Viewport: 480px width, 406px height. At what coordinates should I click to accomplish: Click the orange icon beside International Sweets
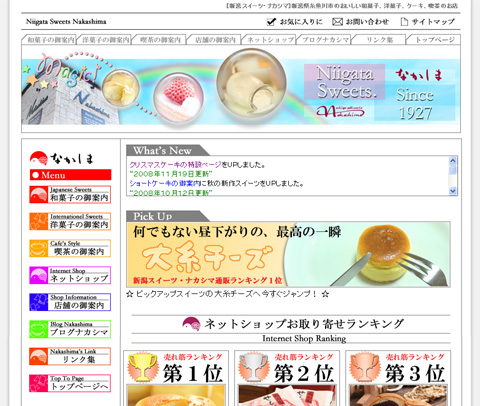coord(39,221)
